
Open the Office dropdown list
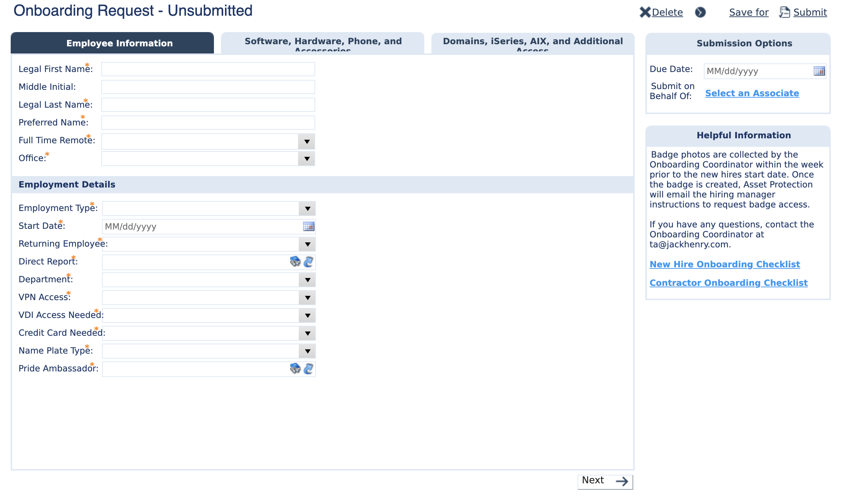coord(307,159)
